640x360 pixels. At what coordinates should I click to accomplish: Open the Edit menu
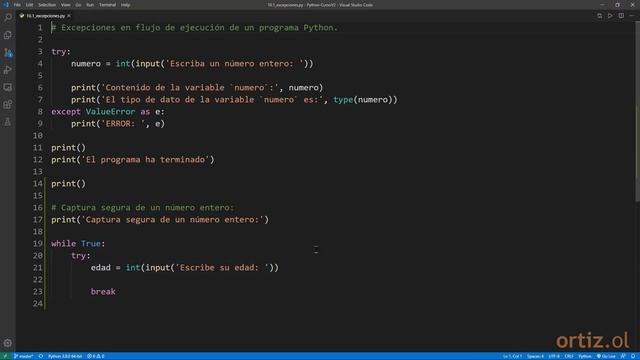pos(29,5)
